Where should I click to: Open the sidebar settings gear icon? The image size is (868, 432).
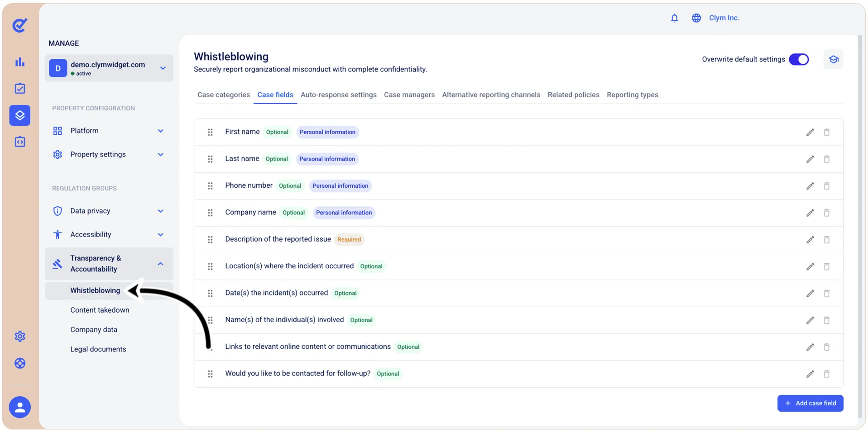20,337
